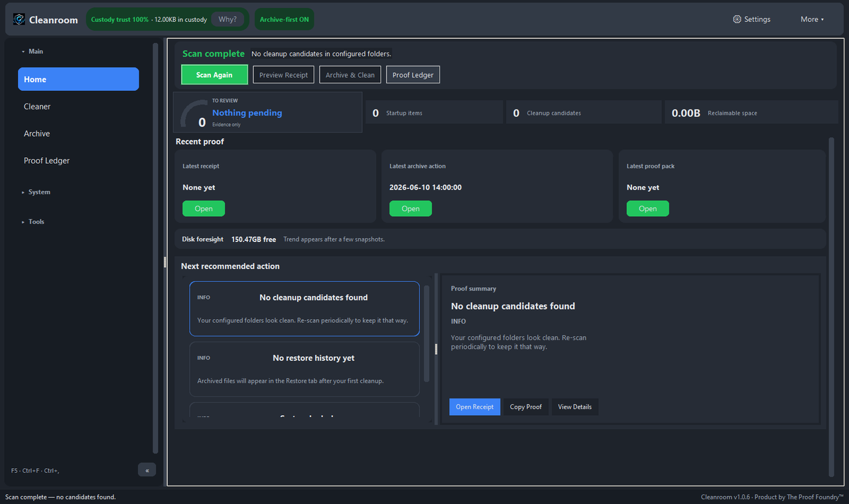The image size is (849, 504).
Task: Open Proof Ledger in the sidebar
Action: (x=78, y=160)
